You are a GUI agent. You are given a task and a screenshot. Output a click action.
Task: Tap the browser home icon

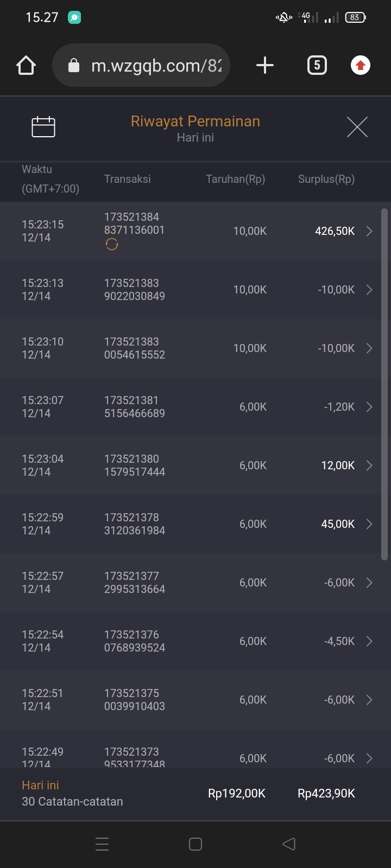pyautogui.click(x=26, y=66)
